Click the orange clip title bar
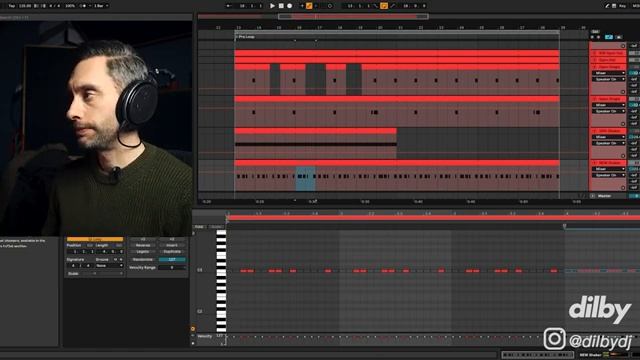 pyautogui.click(x=95, y=239)
